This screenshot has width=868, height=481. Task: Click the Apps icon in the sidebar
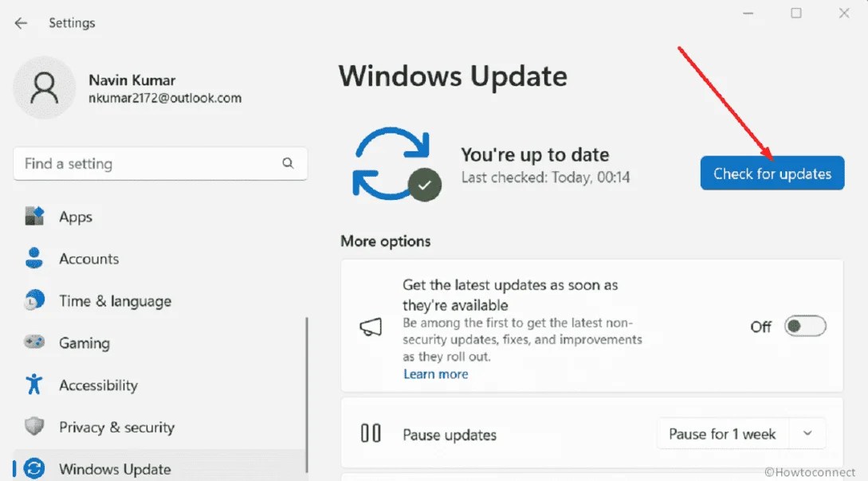coord(34,216)
